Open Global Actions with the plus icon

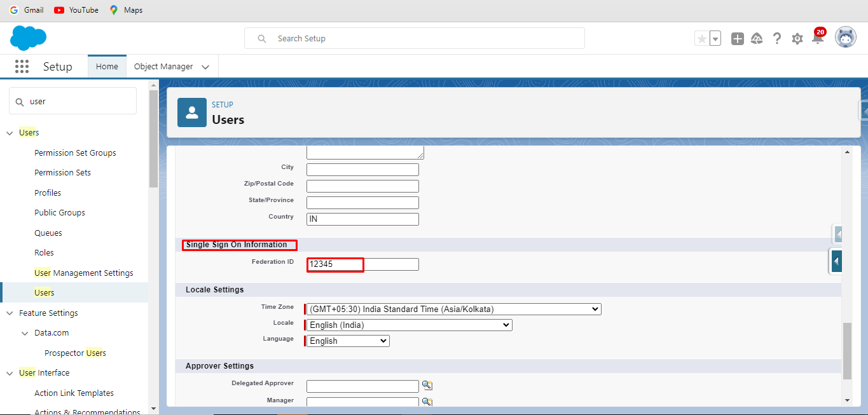[737, 38]
